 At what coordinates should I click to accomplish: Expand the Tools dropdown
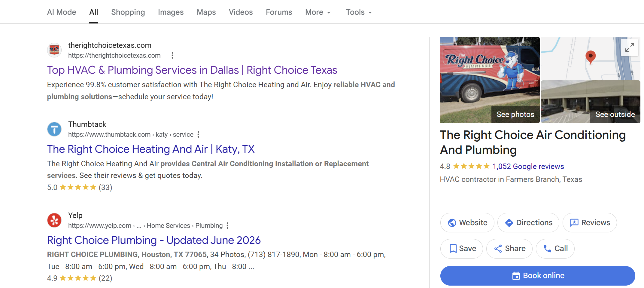tap(359, 12)
